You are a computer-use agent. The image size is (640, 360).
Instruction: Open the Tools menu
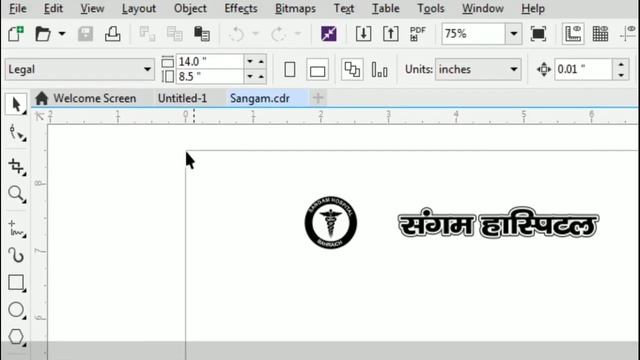tap(431, 9)
